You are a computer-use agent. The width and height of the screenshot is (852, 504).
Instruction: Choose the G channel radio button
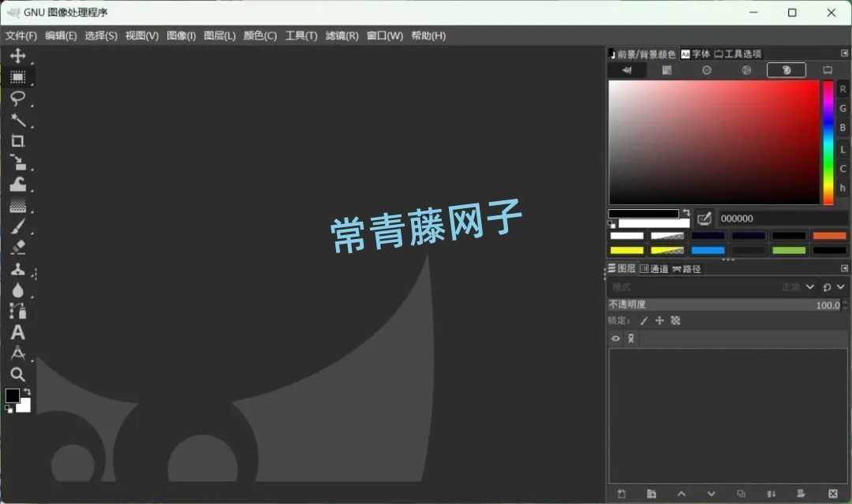[843, 109]
